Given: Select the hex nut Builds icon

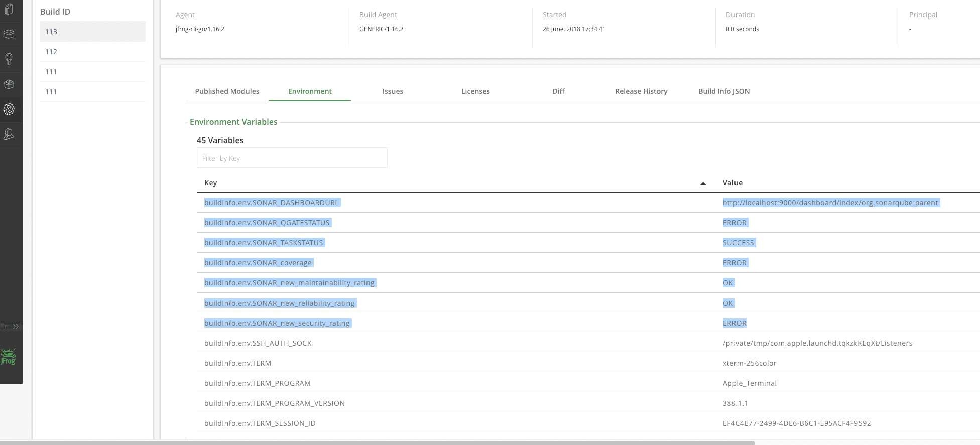Looking at the screenshot, I should coord(9,109).
